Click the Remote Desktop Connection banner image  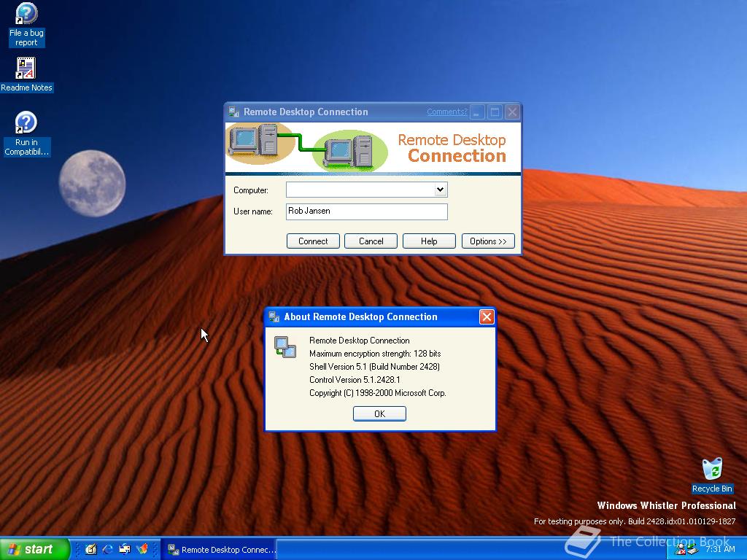point(373,148)
